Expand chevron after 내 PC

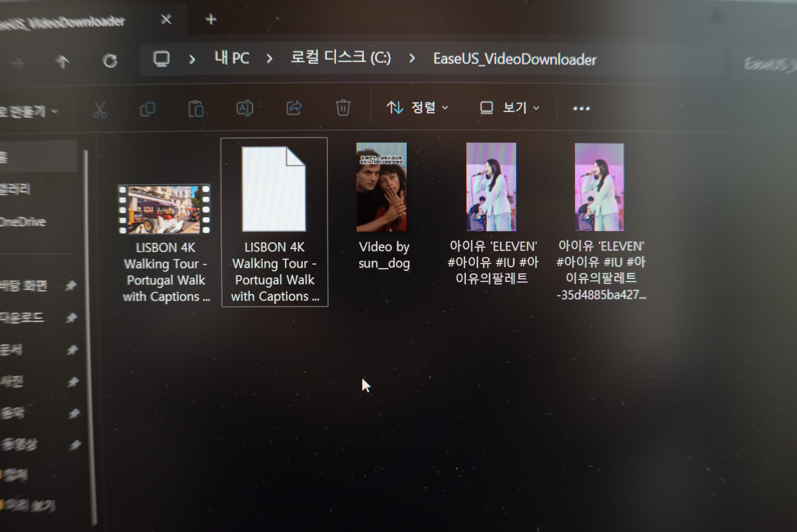[x=270, y=59]
